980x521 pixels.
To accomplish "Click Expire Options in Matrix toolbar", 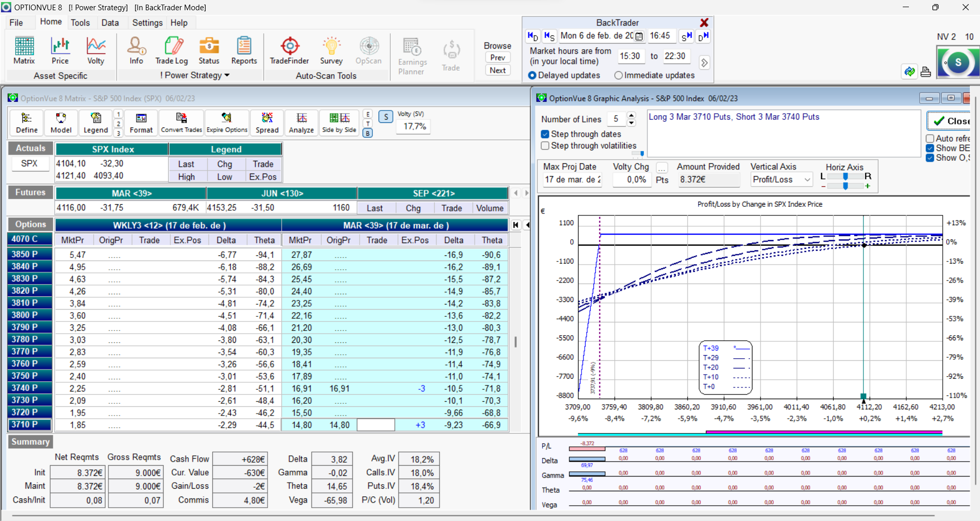I will [x=227, y=123].
